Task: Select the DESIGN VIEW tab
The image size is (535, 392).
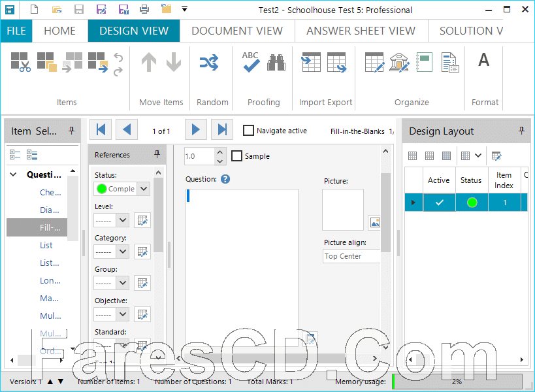Action: tap(134, 31)
